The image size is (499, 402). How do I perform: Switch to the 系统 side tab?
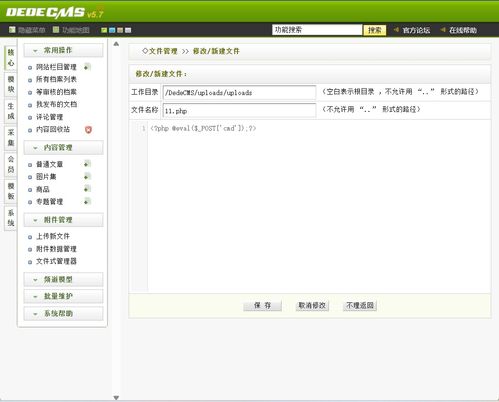11,218
